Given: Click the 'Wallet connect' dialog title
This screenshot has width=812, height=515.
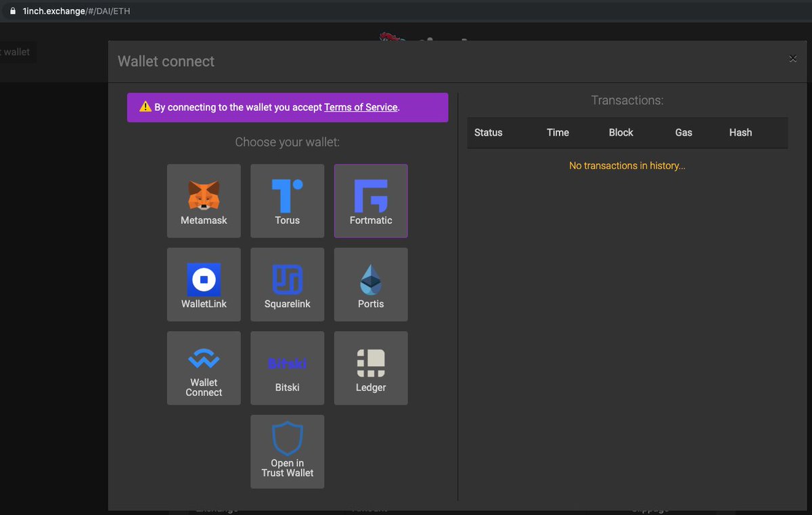Looking at the screenshot, I should (166, 61).
